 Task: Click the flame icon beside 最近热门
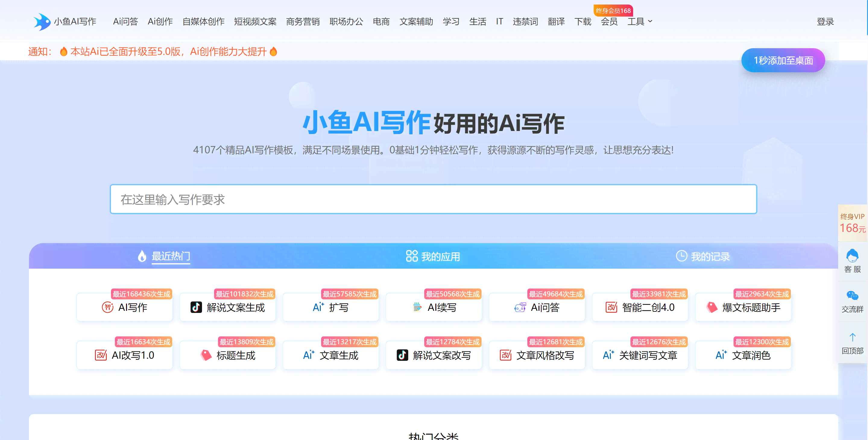[x=142, y=256]
